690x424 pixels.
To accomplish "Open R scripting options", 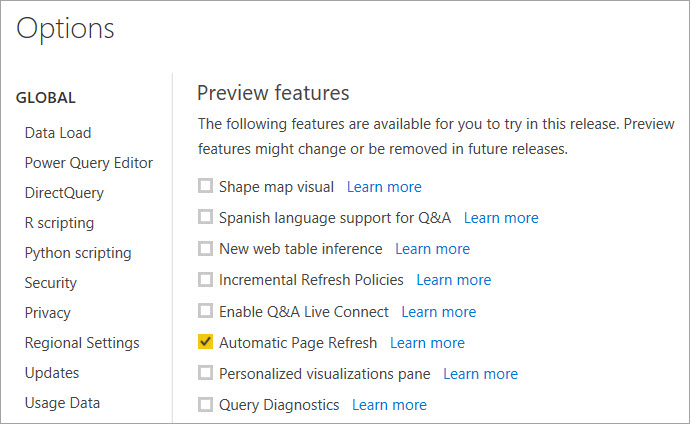I will point(59,223).
